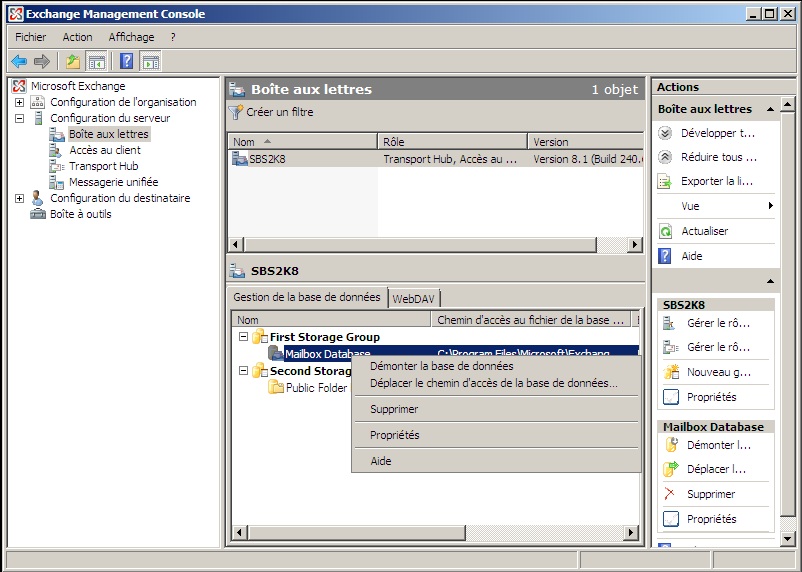The height and width of the screenshot is (572, 802).
Task: Click the Nouveau groupe de stockage icon
Action: (671, 372)
